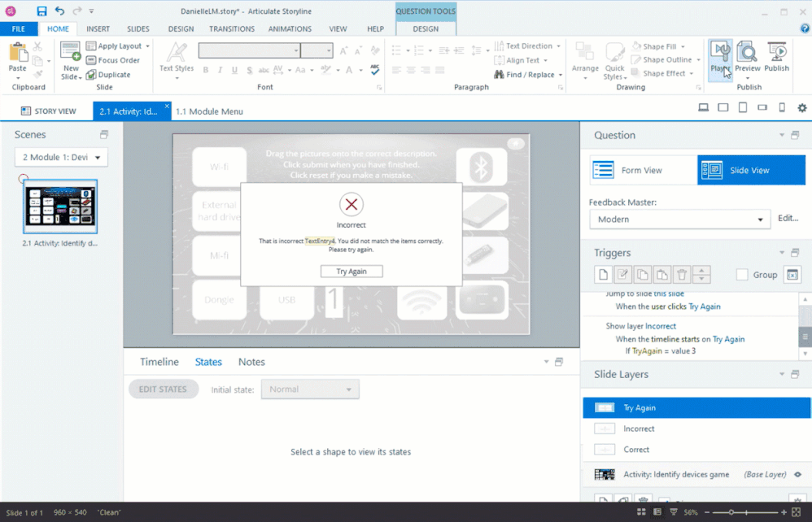Click the Try Again button on slide
The height and width of the screenshot is (522, 812).
coord(351,272)
